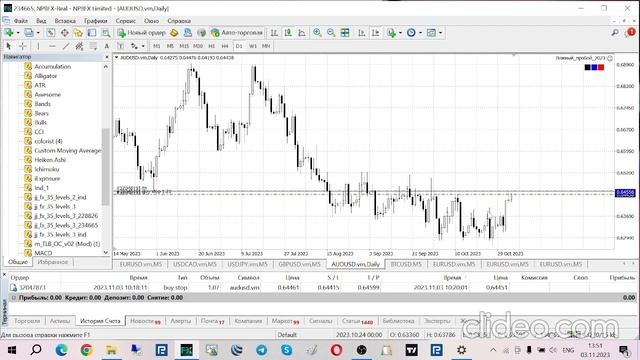640x360 pixels.
Task: Expand the Periods dropdown arrow
Action: [x=420, y=33]
